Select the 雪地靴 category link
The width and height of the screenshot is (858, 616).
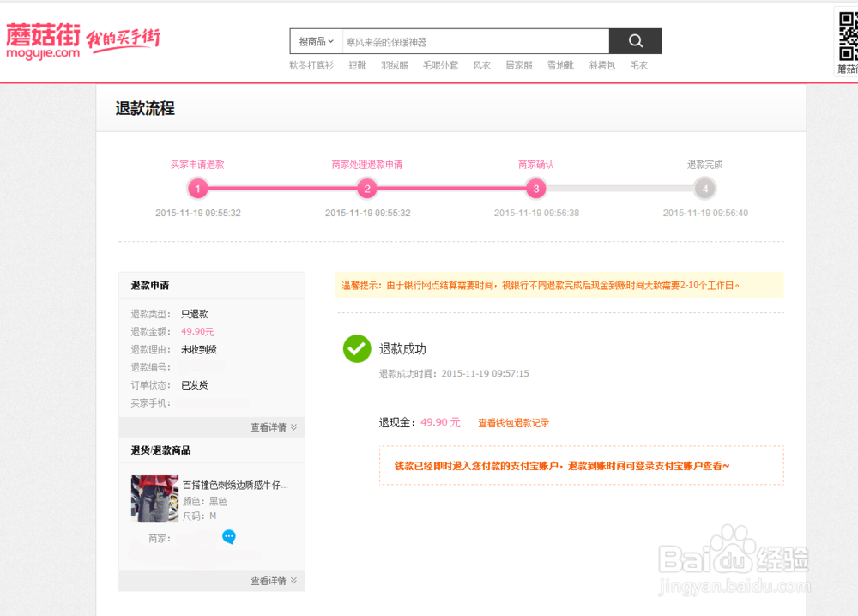tap(560, 64)
